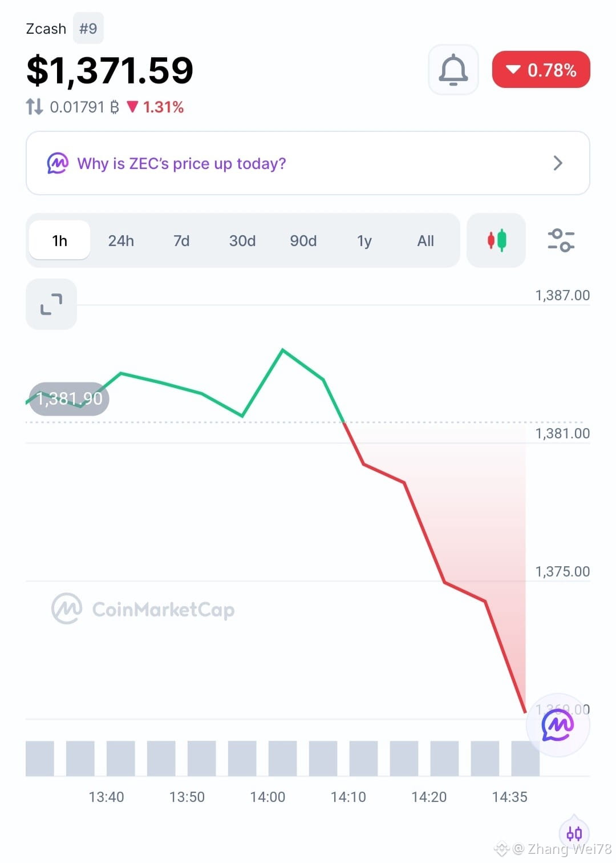This screenshot has width=616, height=863.
Task: Expand 'Why is ZEC's price up today?' chevron
Action: (x=558, y=163)
